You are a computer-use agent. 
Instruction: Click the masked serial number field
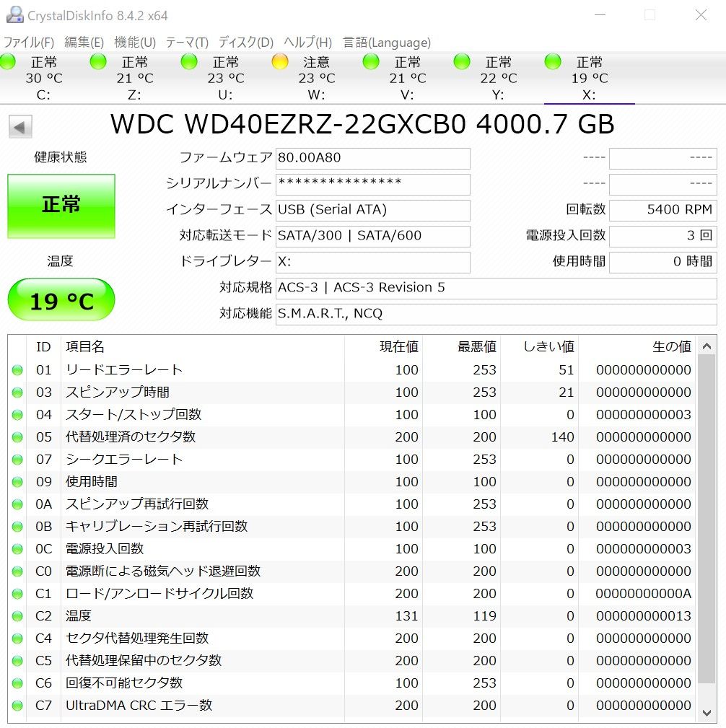372,184
